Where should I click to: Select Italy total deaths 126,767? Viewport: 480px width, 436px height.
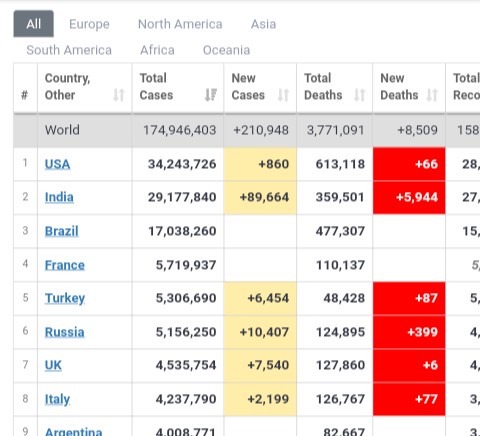(x=340, y=399)
